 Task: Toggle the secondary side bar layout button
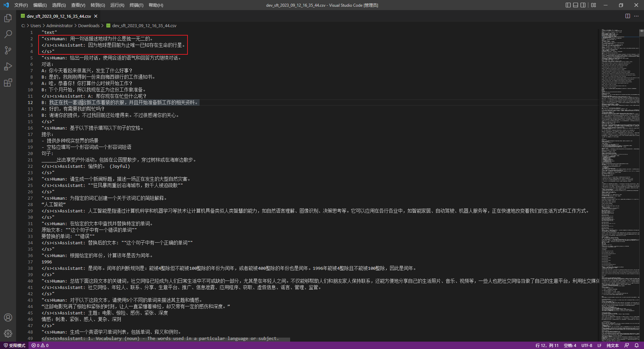(583, 5)
